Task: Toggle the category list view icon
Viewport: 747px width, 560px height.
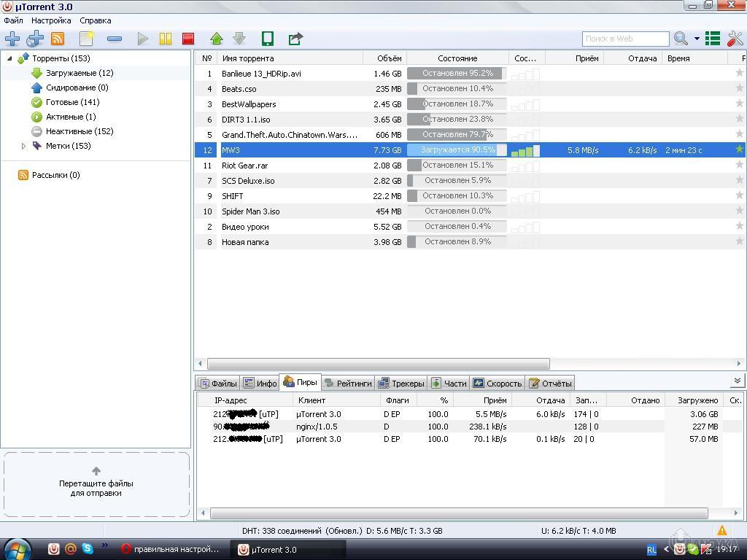Action: [713, 39]
